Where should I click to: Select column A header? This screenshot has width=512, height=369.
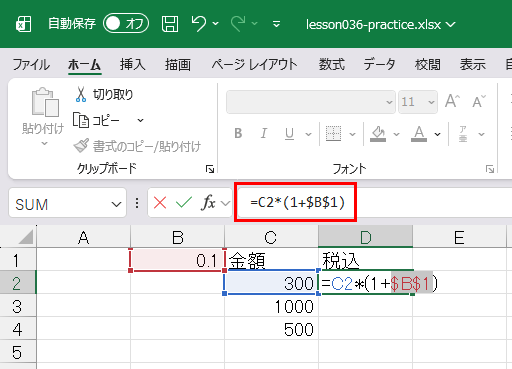(83, 237)
